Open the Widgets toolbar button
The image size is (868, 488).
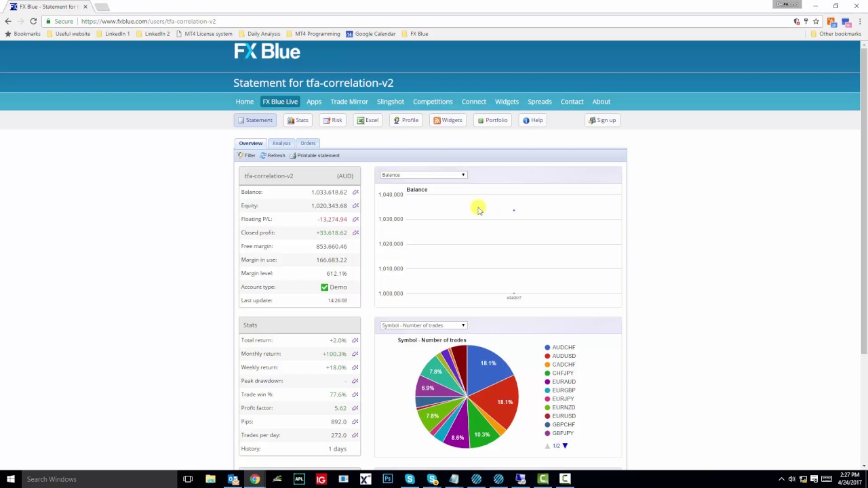pos(448,120)
